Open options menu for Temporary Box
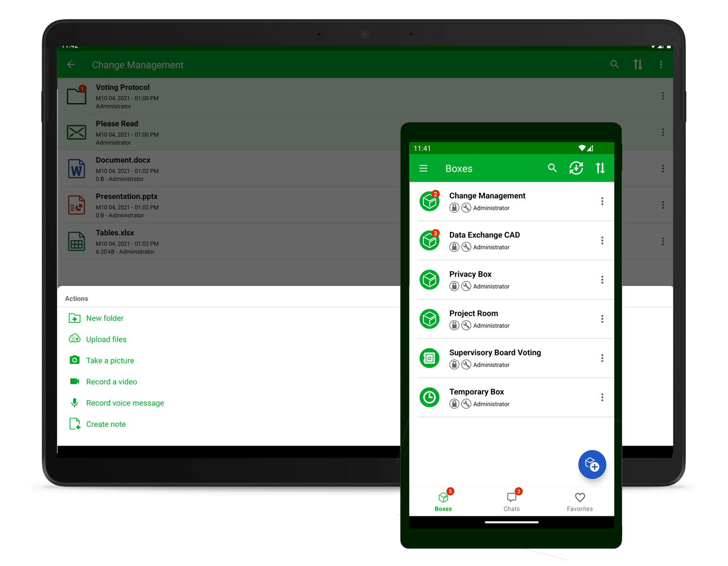Image resolution: width=728 pixels, height=566 pixels. coord(602,398)
